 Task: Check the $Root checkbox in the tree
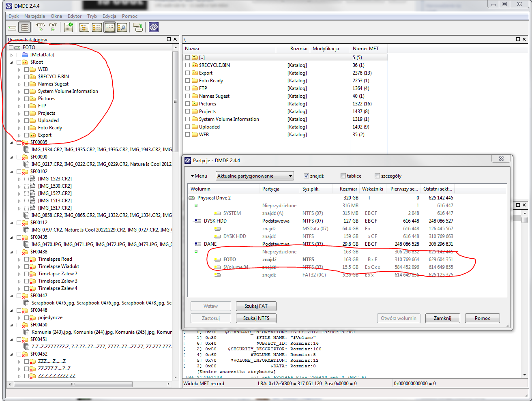pos(19,62)
